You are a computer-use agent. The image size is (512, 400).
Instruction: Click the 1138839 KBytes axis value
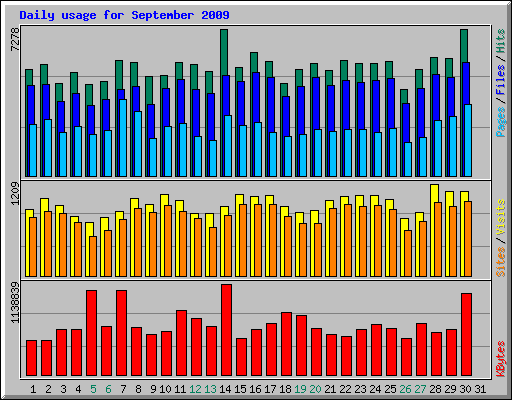[15, 303]
